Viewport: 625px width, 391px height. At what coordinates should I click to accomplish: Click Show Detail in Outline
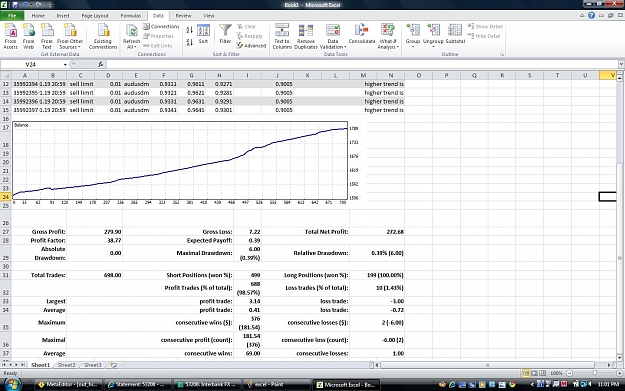pos(485,26)
